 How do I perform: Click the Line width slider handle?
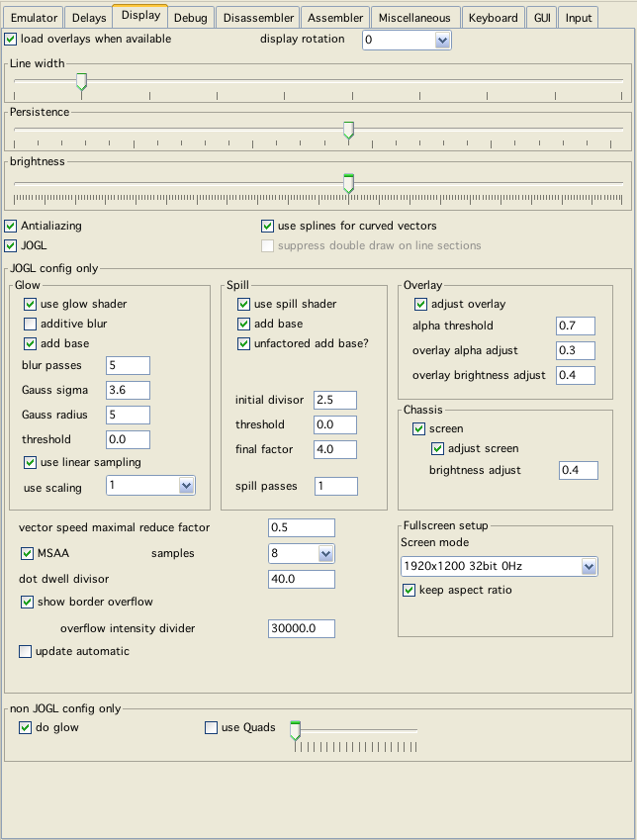point(81,82)
